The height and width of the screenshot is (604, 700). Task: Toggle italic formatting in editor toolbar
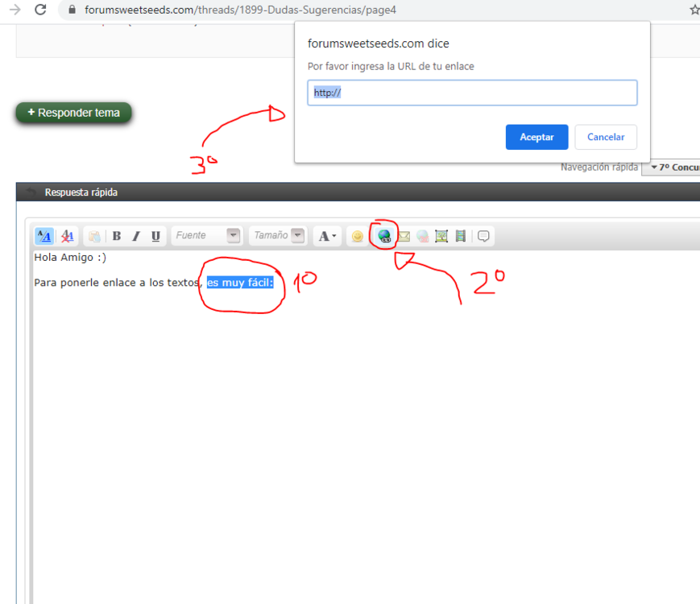click(136, 236)
